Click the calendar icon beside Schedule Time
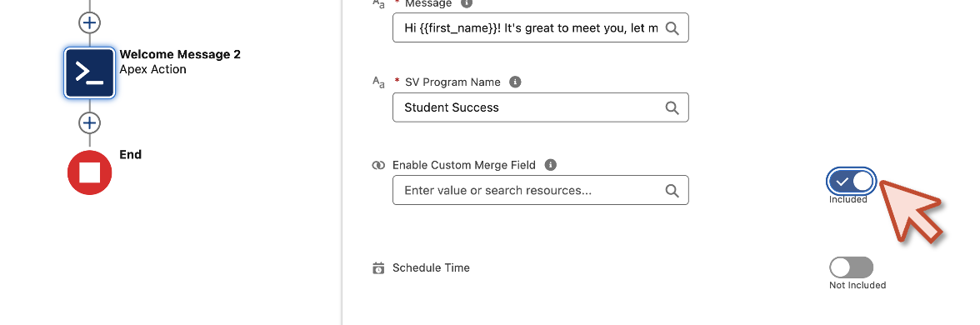980x325 pixels. [x=378, y=268]
